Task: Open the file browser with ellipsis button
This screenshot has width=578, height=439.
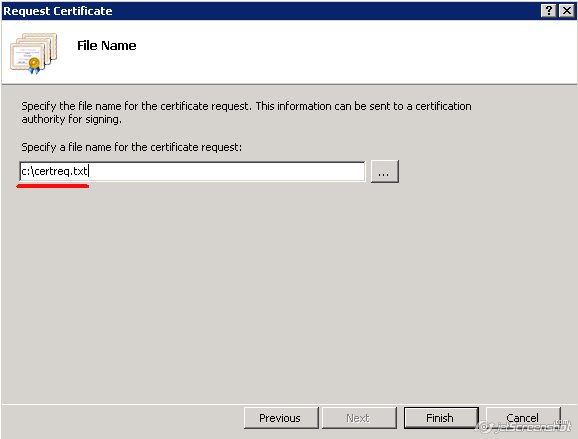Action: point(384,171)
